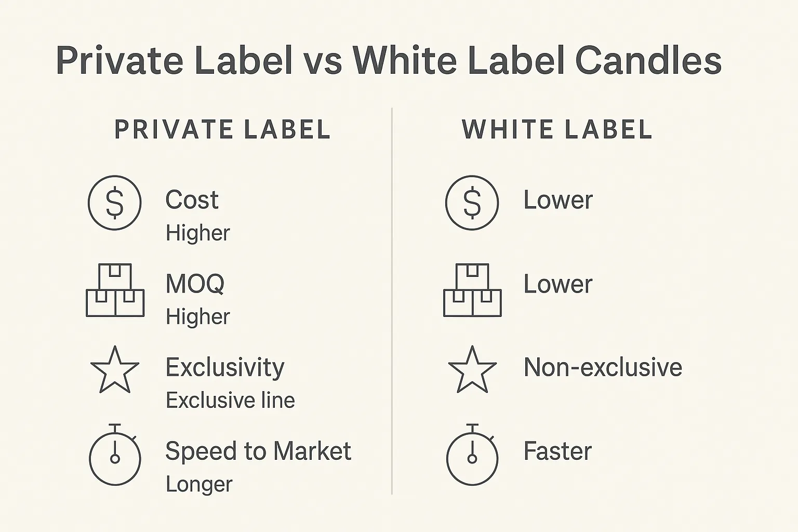This screenshot has width=798, height=532.
Task: Click the Cost label text
Action: coord(192,200)
